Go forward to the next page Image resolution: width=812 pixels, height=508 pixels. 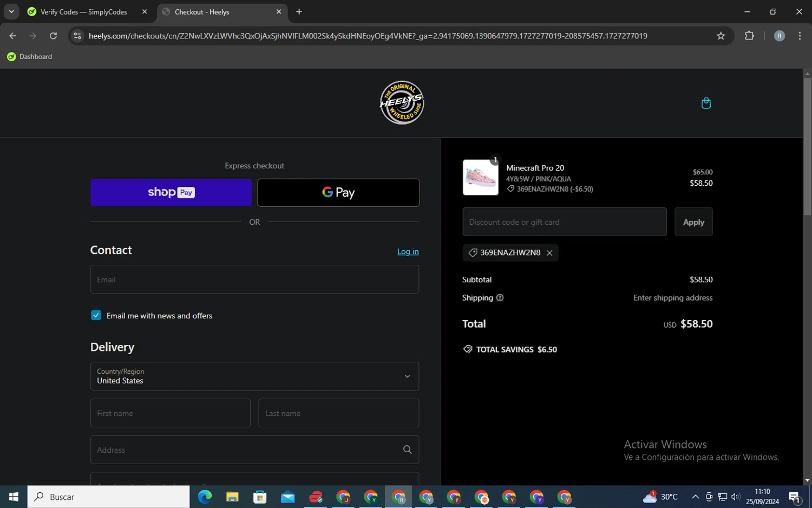point(32,36)
